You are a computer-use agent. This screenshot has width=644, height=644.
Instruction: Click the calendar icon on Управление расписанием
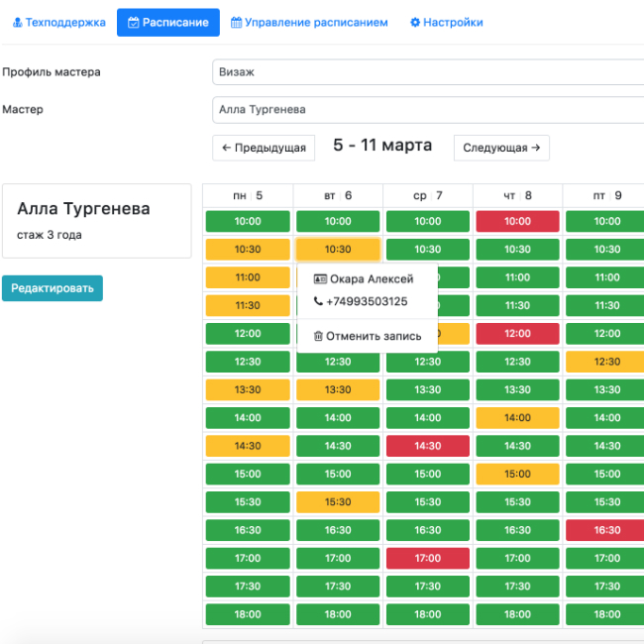click(x=237, y=22)
